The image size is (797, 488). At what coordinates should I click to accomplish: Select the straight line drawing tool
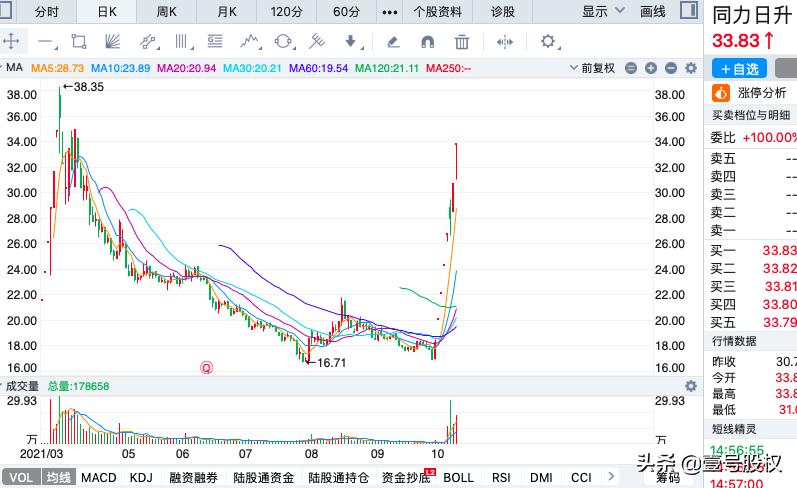click(x=46, y=42)
